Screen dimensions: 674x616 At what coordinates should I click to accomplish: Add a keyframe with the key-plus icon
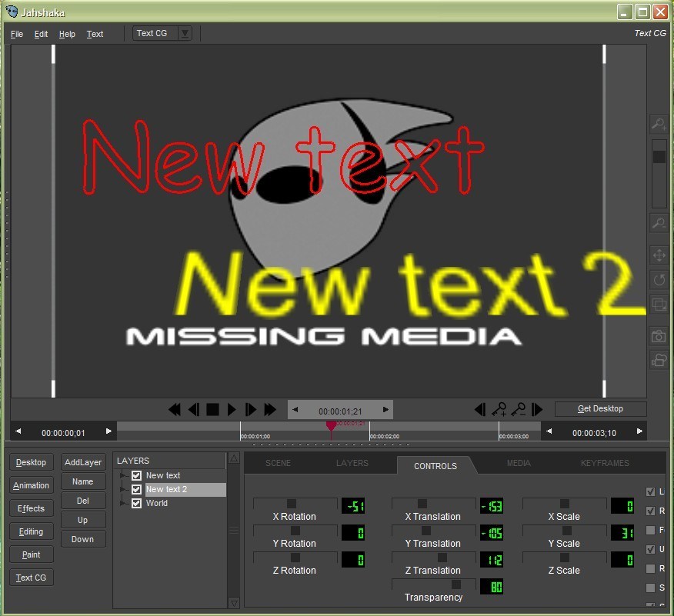[x=499, y=409]
